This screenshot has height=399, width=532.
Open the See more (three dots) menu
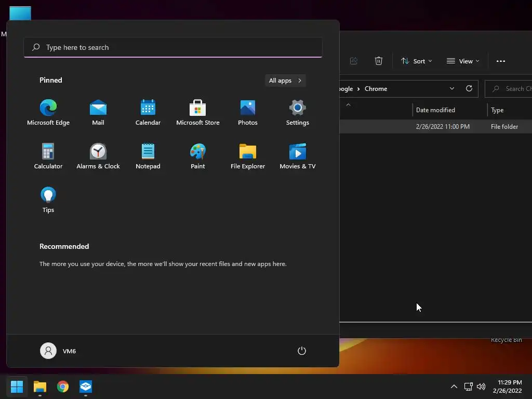(500, 61)
